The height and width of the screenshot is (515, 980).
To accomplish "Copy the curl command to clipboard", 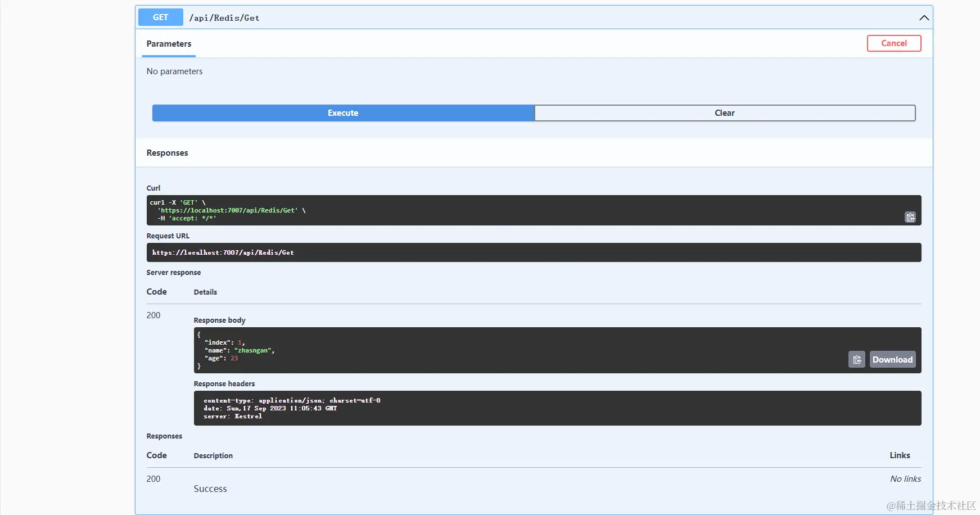I will (910, 217).
